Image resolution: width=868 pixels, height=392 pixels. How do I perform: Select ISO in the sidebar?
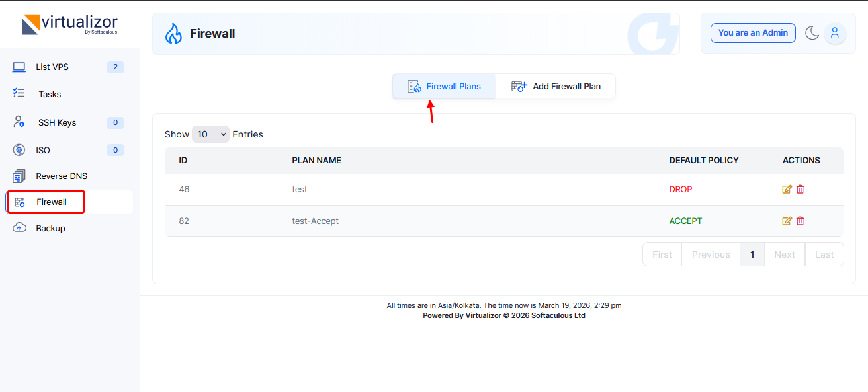[43, 150]
